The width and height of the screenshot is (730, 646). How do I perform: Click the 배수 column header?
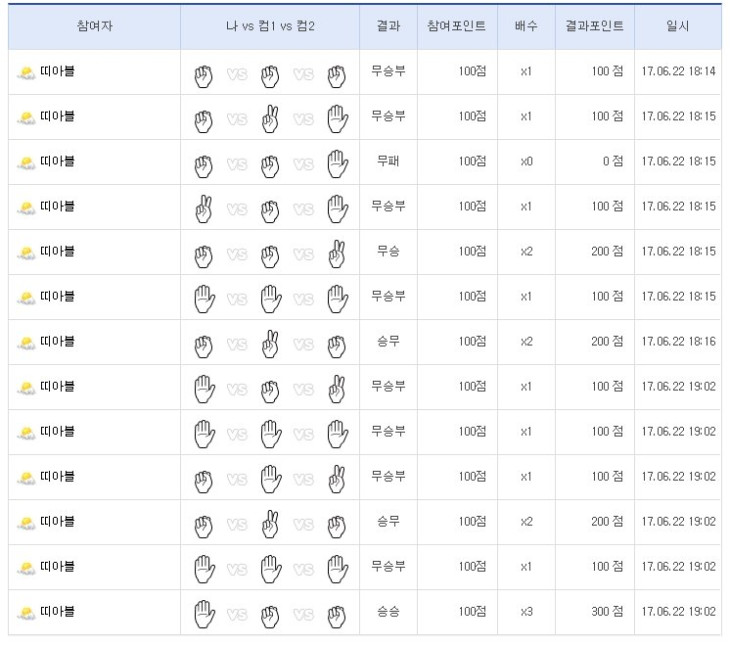[526, 26]
